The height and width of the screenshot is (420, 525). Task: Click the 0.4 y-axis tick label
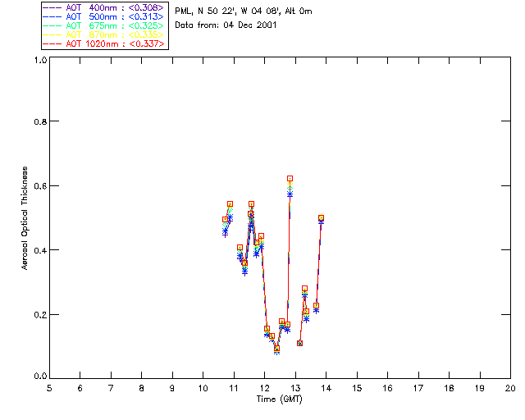coord(40,250)
